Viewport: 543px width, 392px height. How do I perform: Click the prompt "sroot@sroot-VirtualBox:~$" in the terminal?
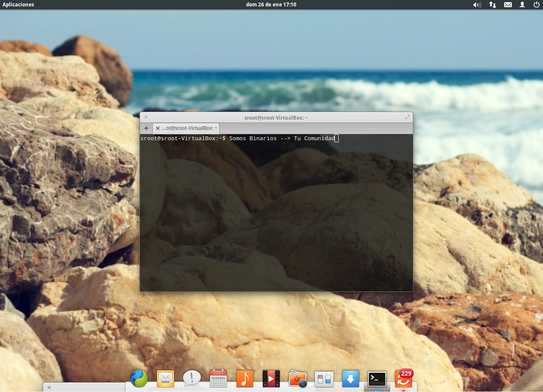[183, 138]
